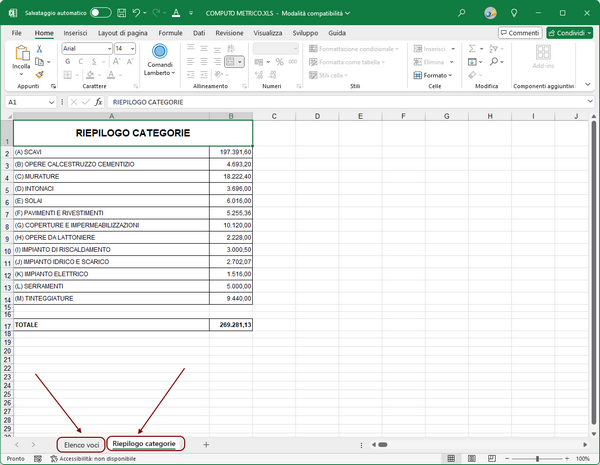This screenshot has height=465, width=600.
Task: Add a new sheet with plus icon
Action: [x=206, y=443]
